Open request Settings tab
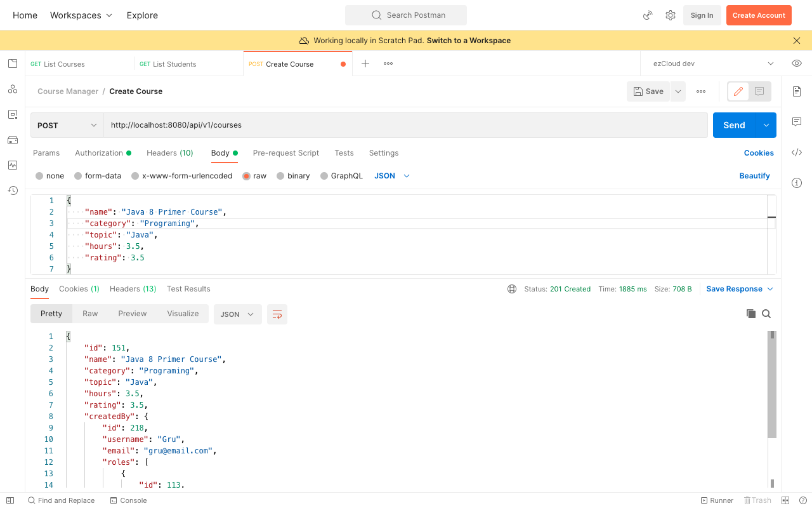Viewport: 812px width, 508px height. click(384, 153)
